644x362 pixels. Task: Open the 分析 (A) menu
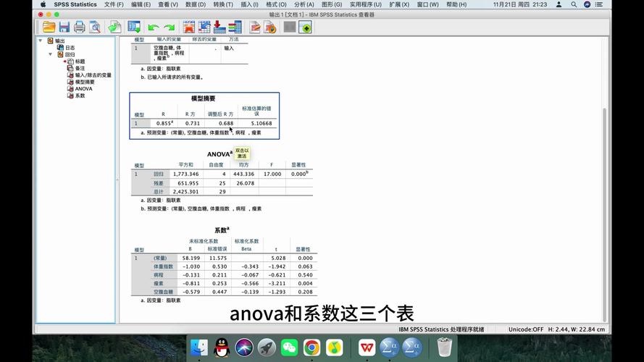[304, 4]
